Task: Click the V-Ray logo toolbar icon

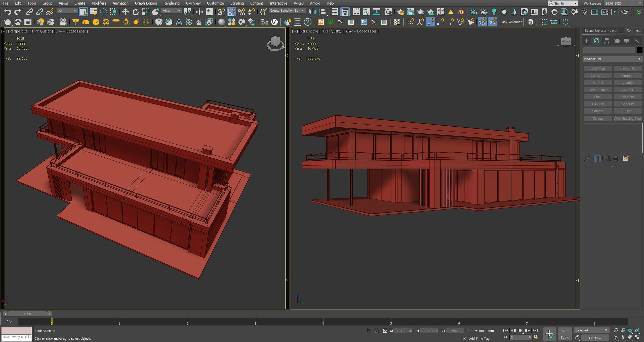Action: pyautogui.click(x=274, y=22)
